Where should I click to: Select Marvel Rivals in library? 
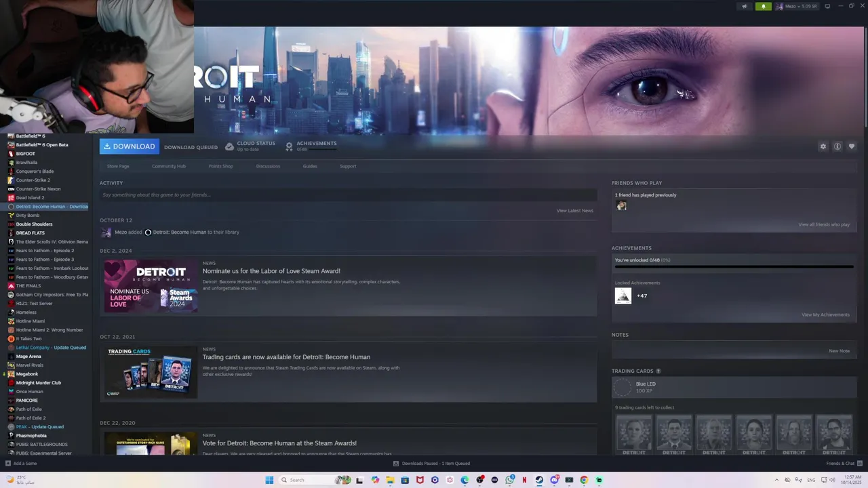[30, 365]
